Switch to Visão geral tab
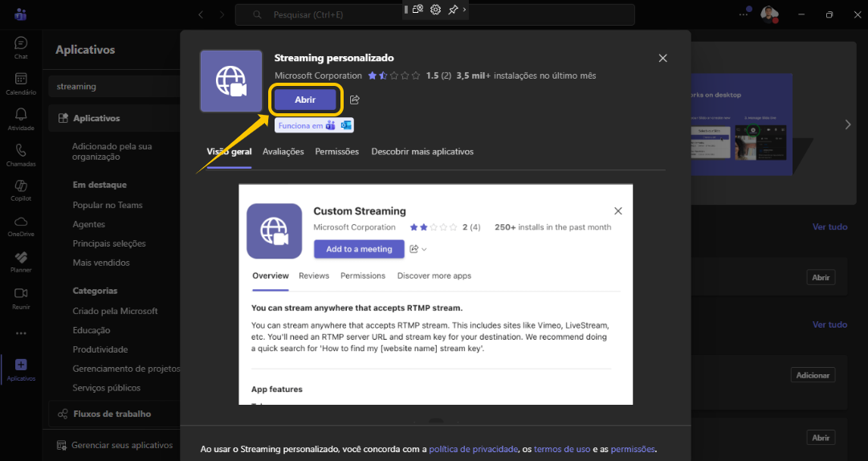 pyautogui.click(x=229, y=152)
